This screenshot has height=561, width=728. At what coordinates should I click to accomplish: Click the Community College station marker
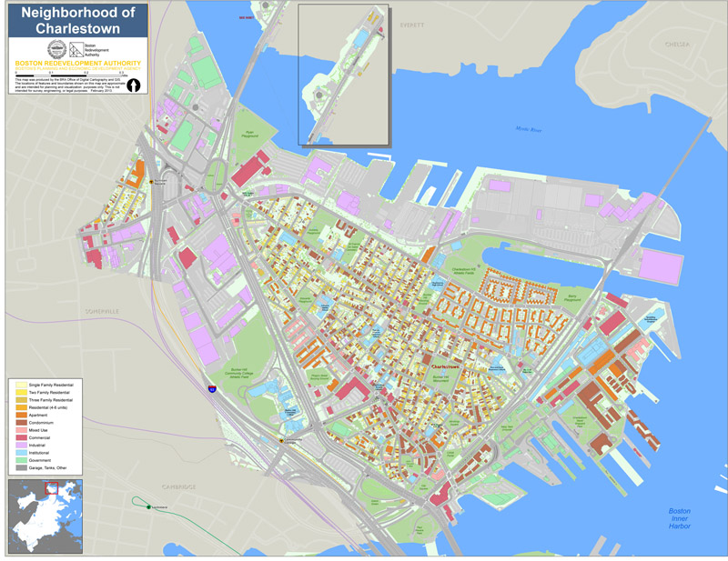283,440
